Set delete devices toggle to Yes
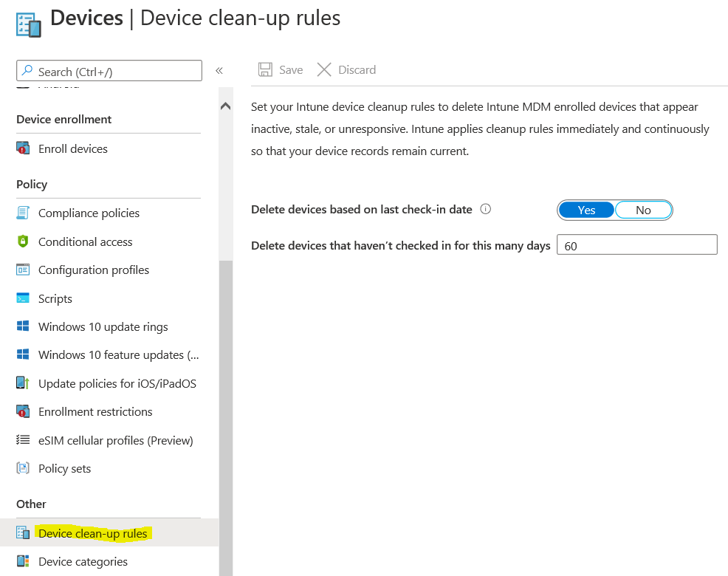 [x=586, y=210]
